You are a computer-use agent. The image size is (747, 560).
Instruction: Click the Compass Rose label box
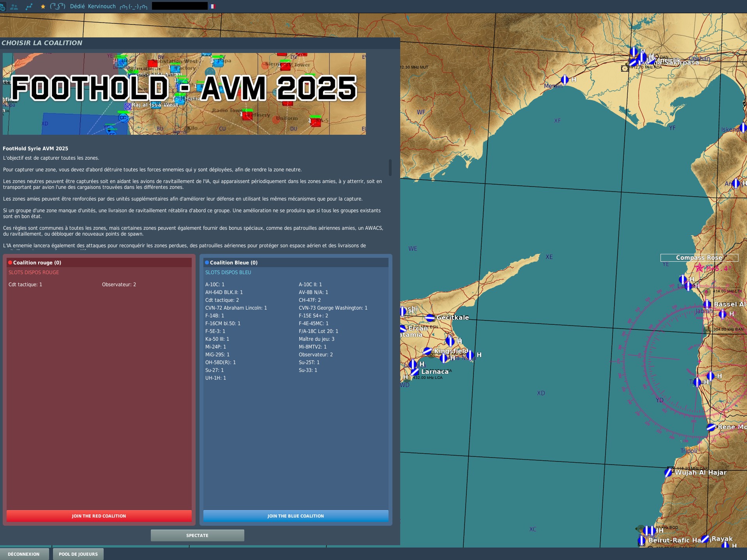pos(699,258)
